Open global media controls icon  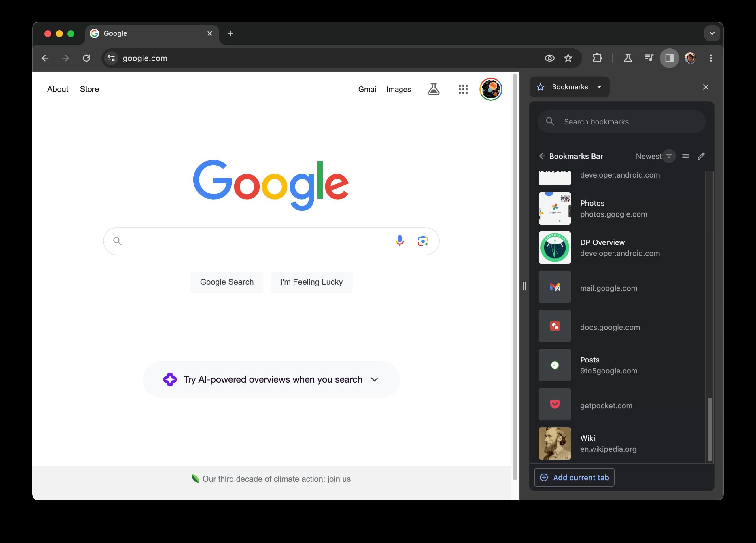pos(648,58)
